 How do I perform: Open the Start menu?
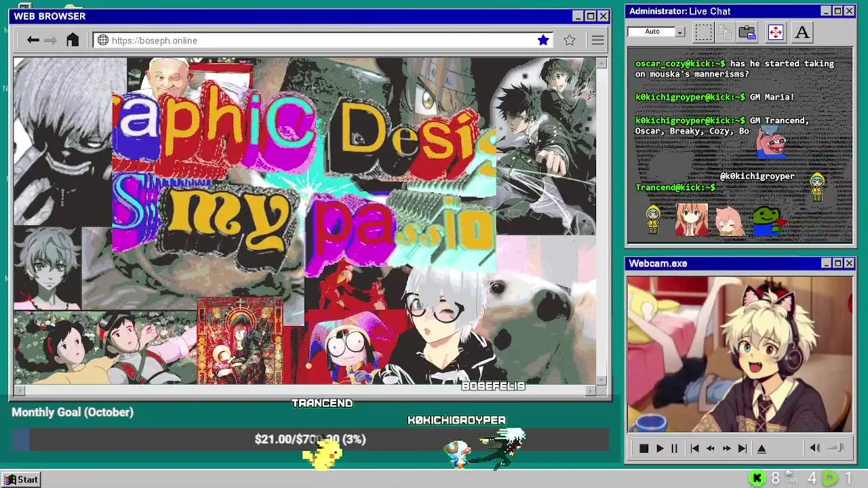[x=20, y=479]
